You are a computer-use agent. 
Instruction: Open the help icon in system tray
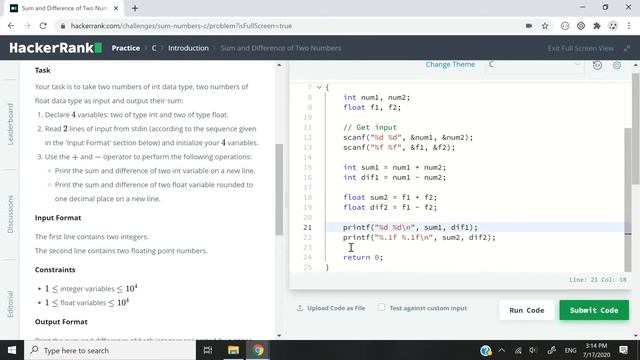(485, 350)
